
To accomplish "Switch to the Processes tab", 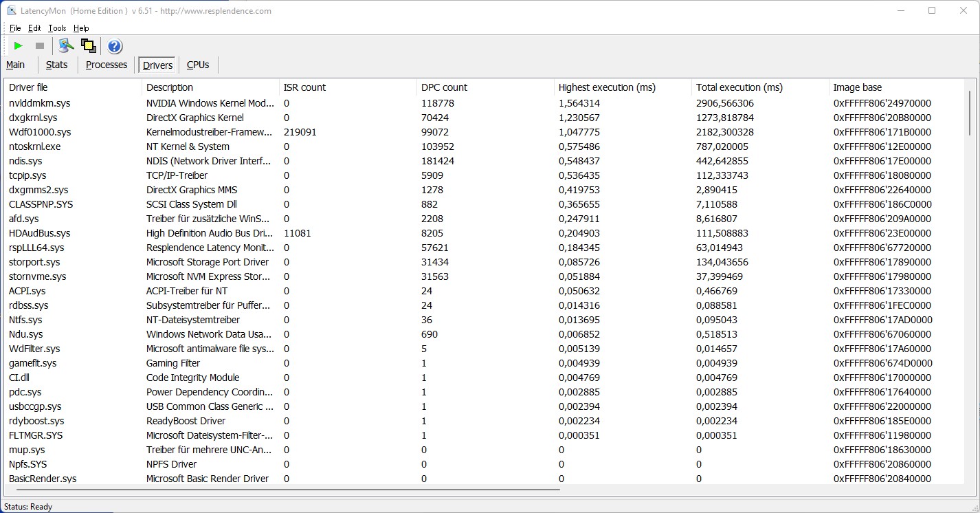I will (107, 65).
